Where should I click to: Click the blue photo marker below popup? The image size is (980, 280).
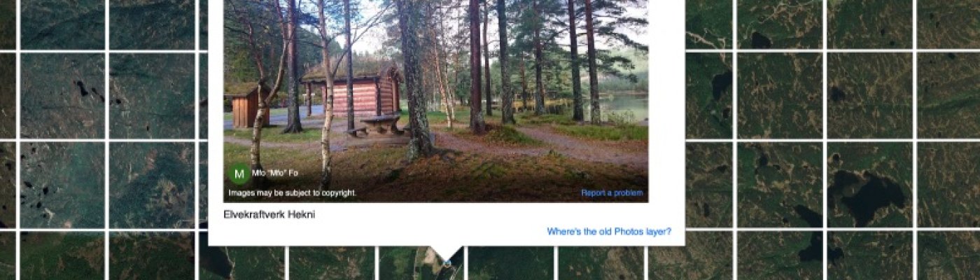pyautogui.click(x=447, y=263)
